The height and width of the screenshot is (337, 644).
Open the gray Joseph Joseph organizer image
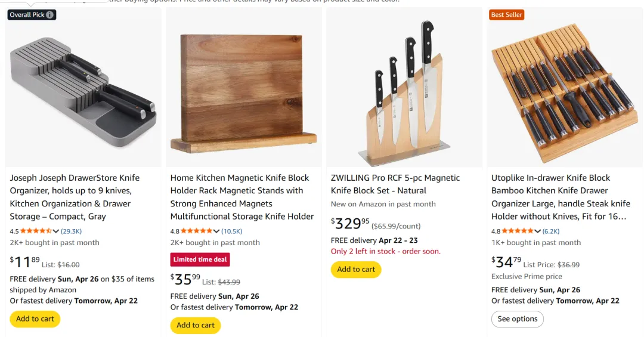[x=83, y=89]
